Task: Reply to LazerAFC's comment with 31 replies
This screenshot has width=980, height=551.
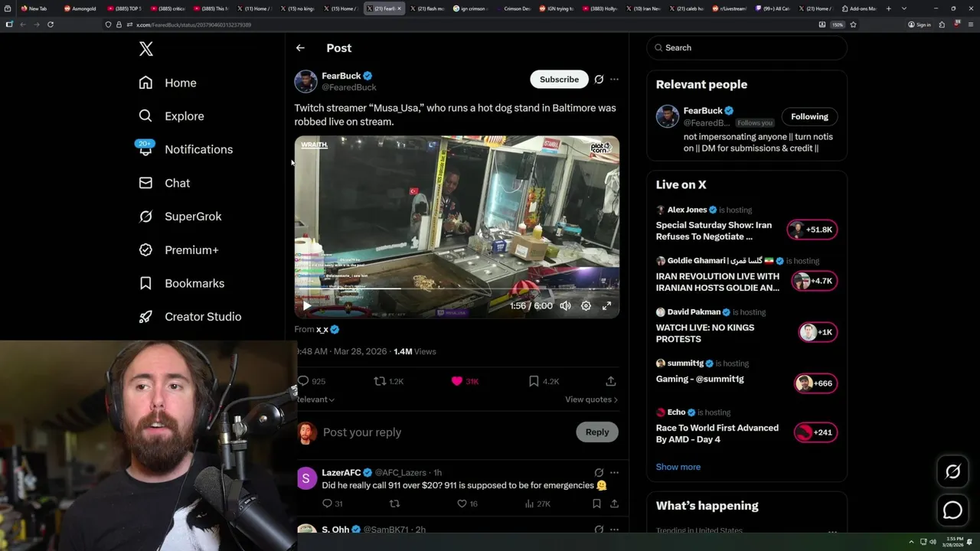Action: tap(332, 504)
